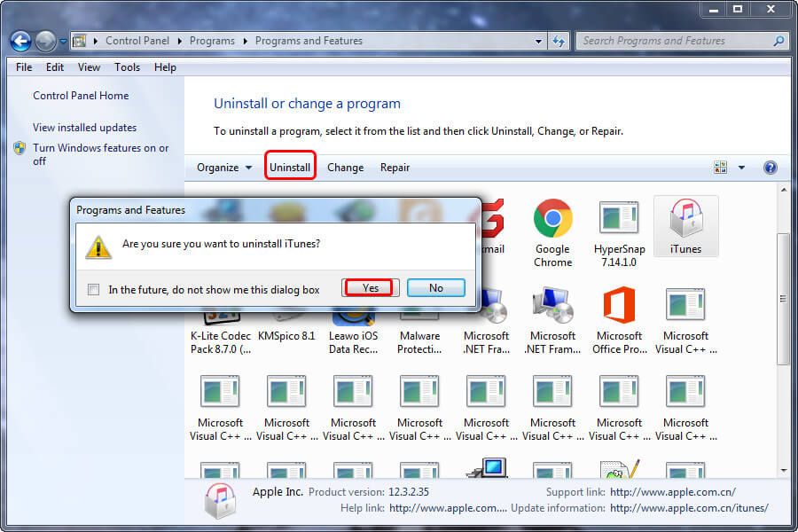Select Leawo iOS Data Rec... entry
798x532 pixels.
tap(353, 342)
